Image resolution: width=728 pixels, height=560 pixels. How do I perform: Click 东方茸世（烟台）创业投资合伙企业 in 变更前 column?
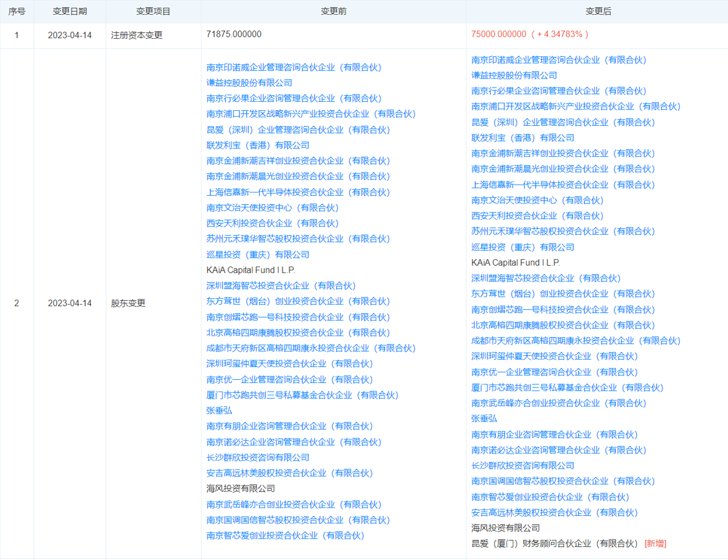298,301
